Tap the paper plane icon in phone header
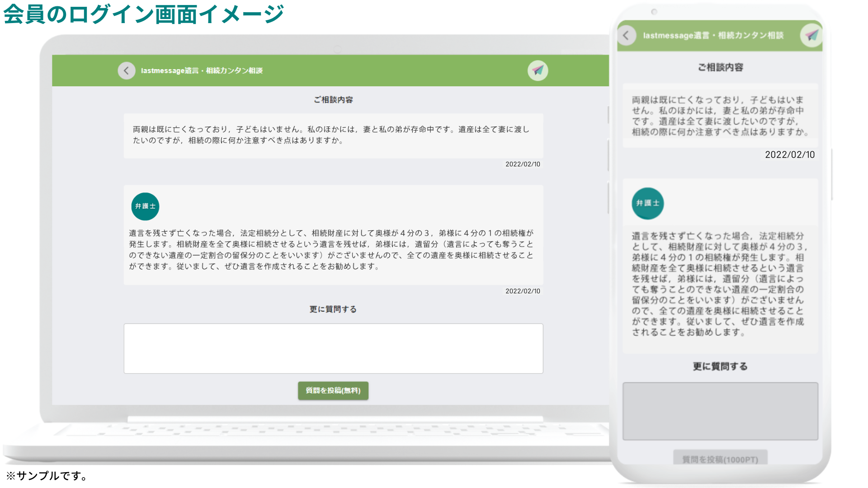 811,35
